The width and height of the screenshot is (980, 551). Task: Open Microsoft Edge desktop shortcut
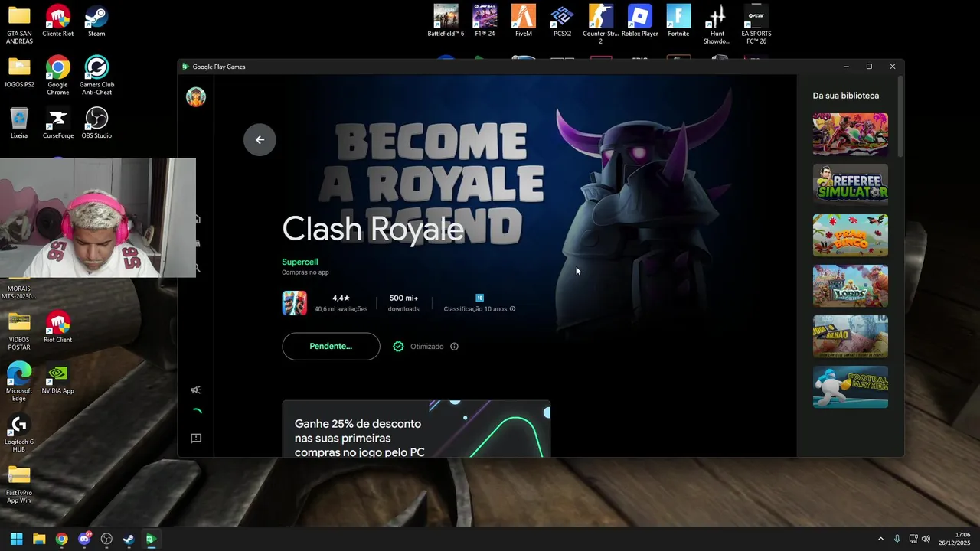coord(19,382)
